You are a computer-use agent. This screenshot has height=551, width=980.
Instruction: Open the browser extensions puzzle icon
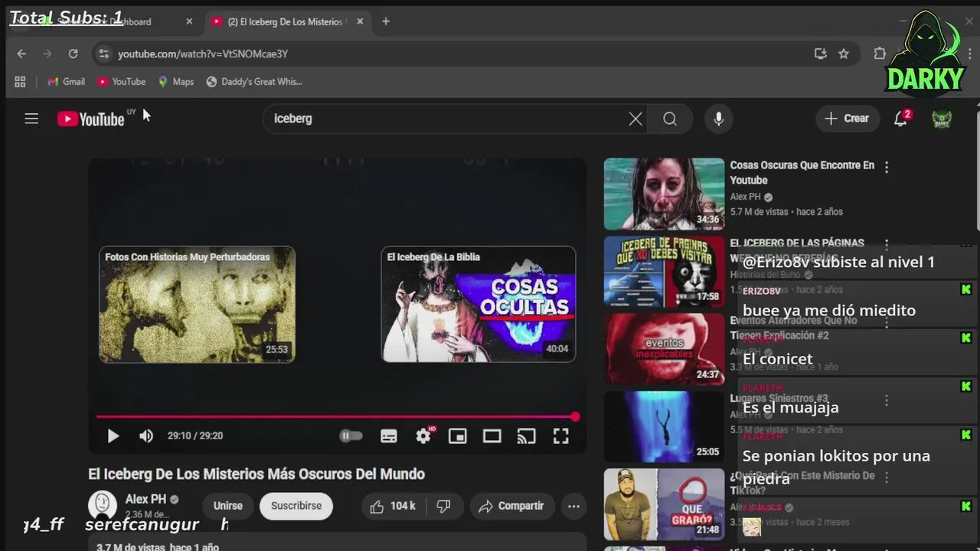[x=880, y=54]
